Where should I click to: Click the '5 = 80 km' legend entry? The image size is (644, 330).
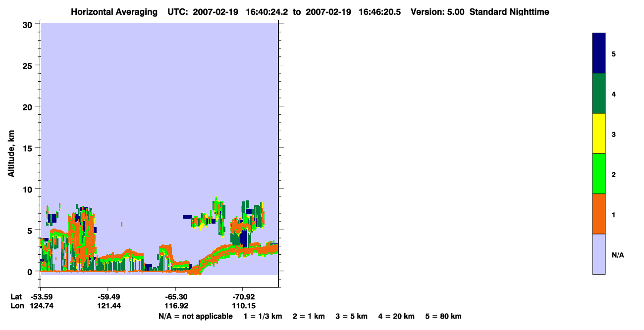443,316
